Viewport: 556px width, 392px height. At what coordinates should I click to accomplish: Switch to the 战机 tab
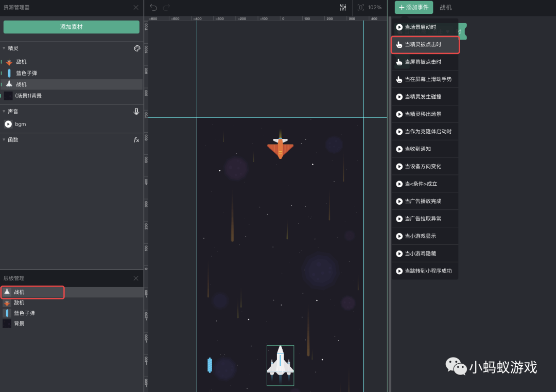446,7
